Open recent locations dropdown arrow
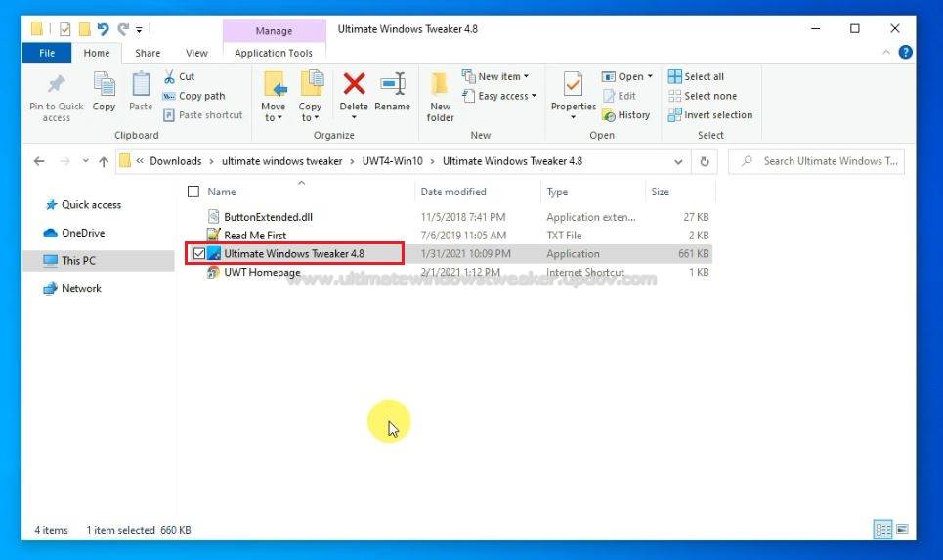Image resolution: width=943 pixels, height=560 pixels. coord(85,161)
